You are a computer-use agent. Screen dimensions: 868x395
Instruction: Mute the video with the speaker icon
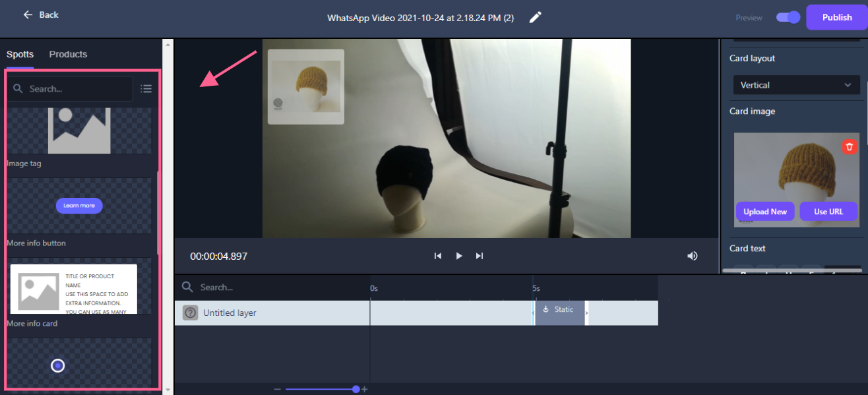[x=692, y=256]
